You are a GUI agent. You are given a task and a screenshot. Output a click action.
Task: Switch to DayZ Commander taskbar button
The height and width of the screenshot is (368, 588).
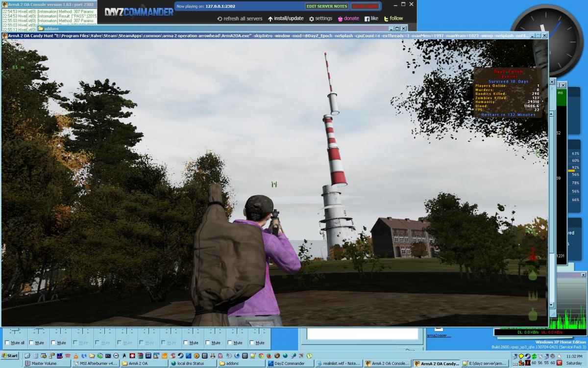[x=290, y=364]
